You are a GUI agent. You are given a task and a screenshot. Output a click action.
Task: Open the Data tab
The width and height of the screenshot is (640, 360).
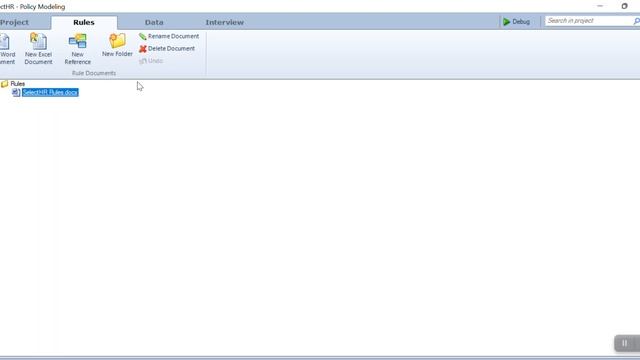(154, 22)
